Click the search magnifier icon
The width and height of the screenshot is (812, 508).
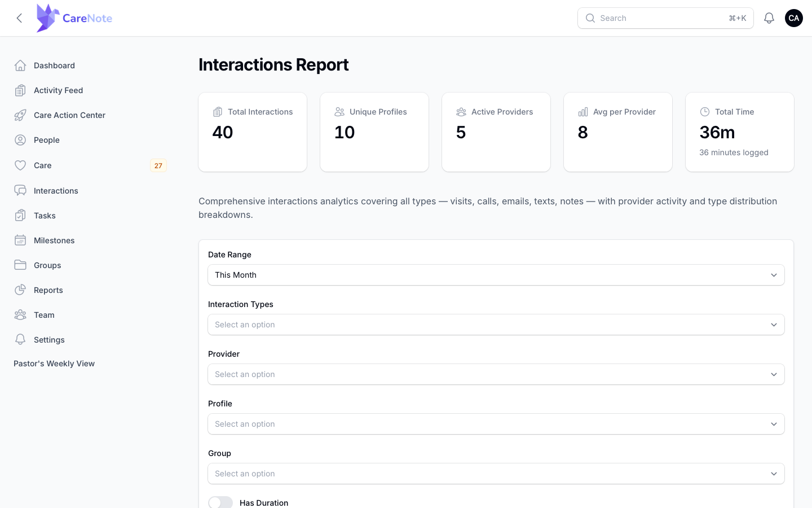click(x=590, y=18)
